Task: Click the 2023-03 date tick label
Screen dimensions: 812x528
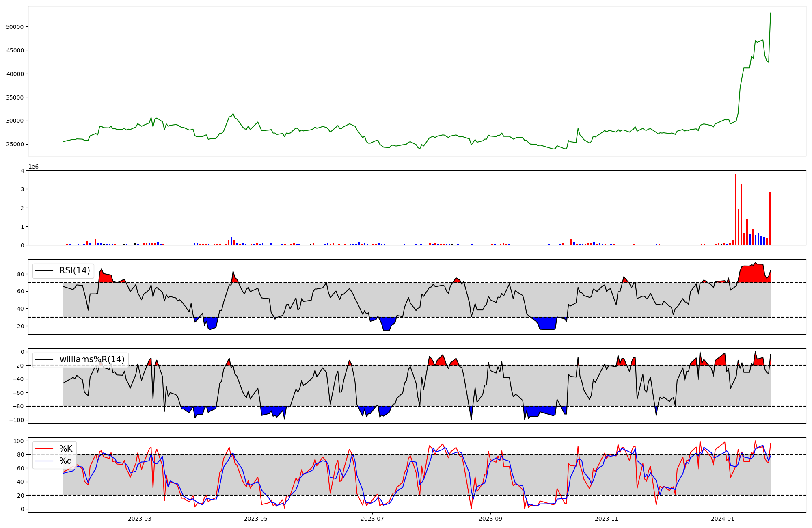Action: (140, 519)
